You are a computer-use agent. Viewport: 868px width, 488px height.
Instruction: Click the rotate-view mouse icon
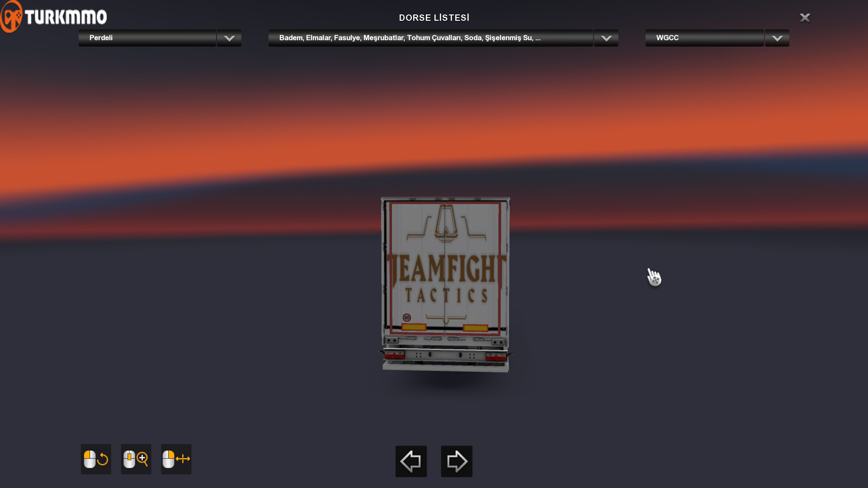click(96, 459)
